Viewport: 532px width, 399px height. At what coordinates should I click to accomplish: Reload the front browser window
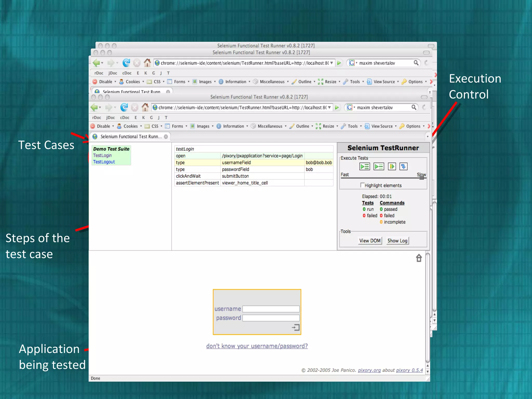tap(124, 107)
